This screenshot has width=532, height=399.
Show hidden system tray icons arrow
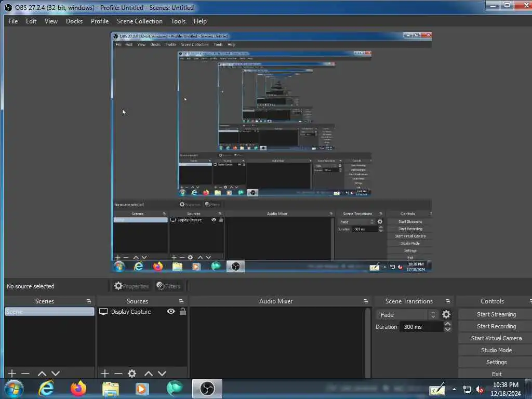coord(454,390)
